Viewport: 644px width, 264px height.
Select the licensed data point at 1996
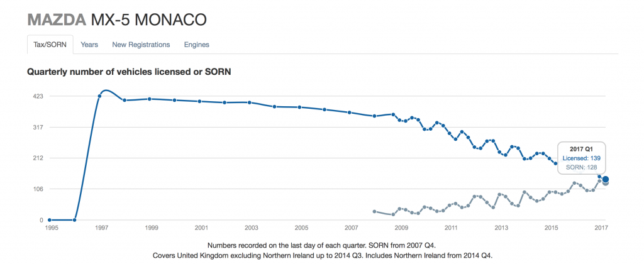click(x=75, y=220)
